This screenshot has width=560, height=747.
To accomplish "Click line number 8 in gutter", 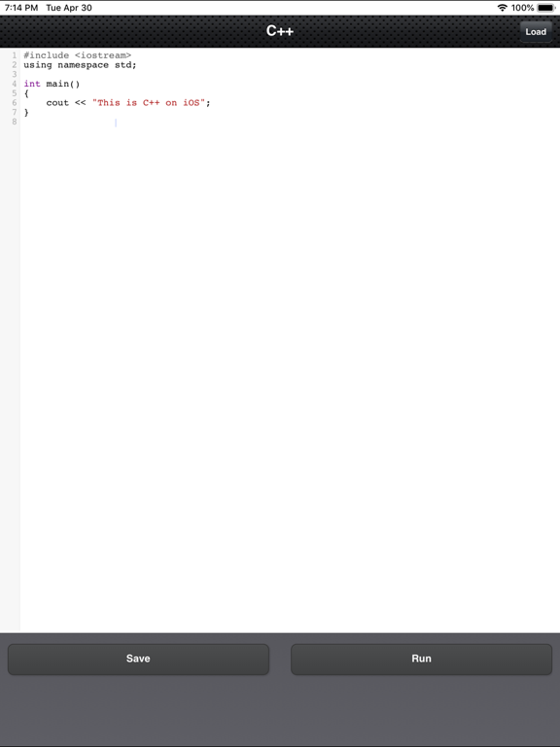I will coord(15,122).
